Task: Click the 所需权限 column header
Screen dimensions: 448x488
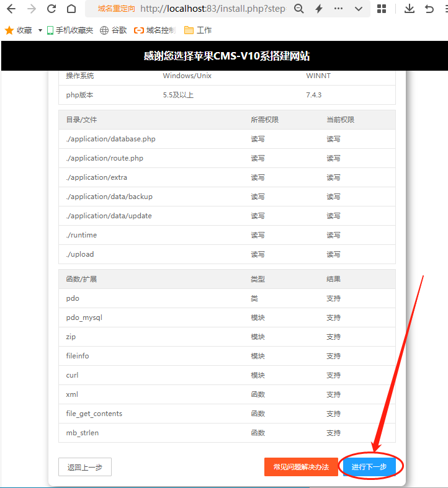Action: click(x=264, y=120)
